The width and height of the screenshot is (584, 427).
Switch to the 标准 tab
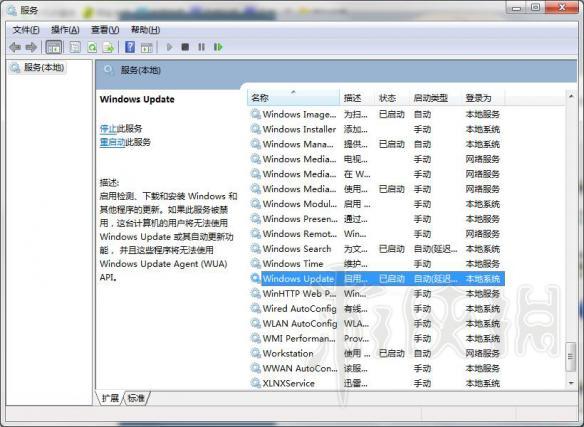click(x=136, y=398)
